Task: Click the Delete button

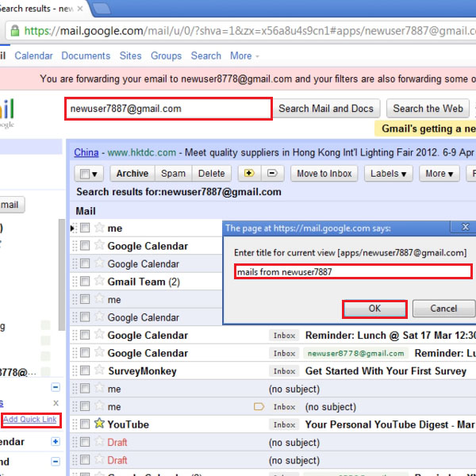Action: click(212, 173)
